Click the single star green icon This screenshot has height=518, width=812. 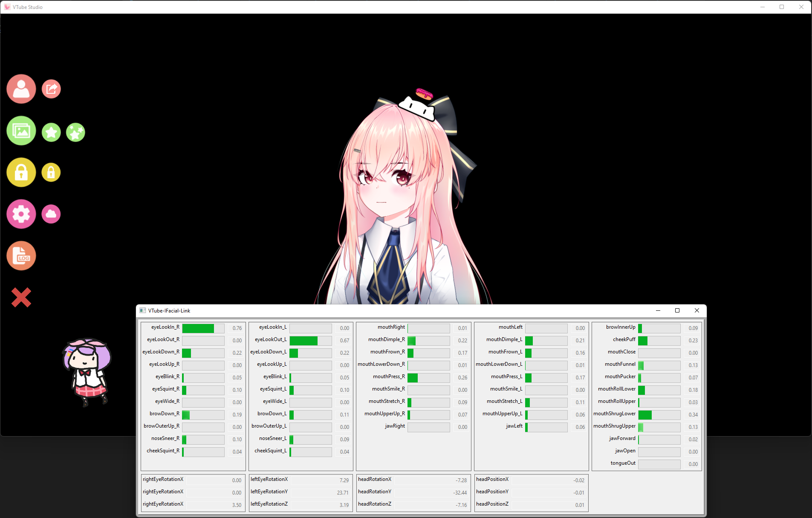(51, 133)
